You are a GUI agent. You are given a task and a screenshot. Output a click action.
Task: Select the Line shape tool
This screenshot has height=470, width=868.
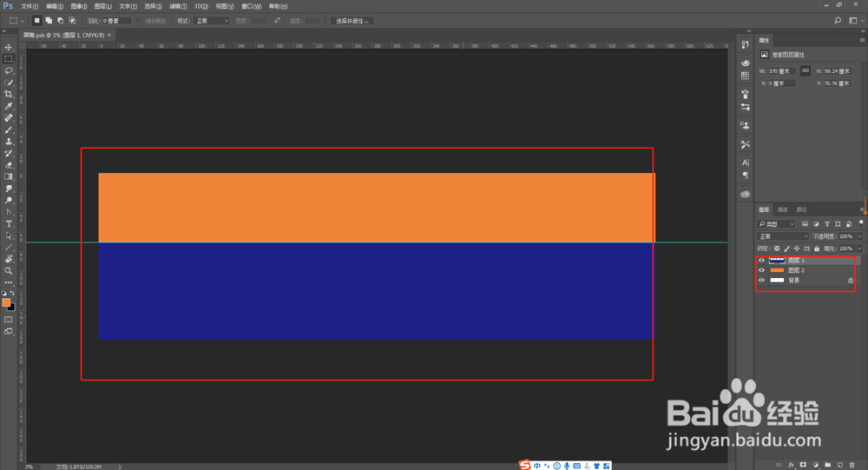(x=9, y=248)
